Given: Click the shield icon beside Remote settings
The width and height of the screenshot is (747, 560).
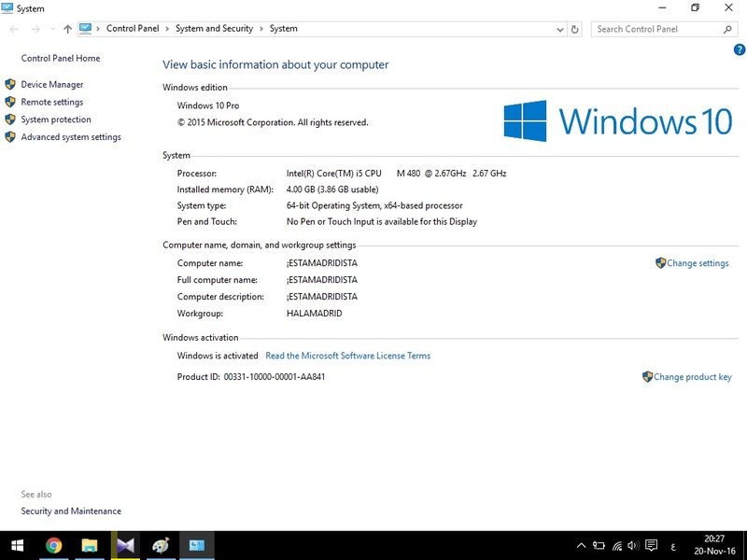Looking at the screenshot, I should 10,102.
